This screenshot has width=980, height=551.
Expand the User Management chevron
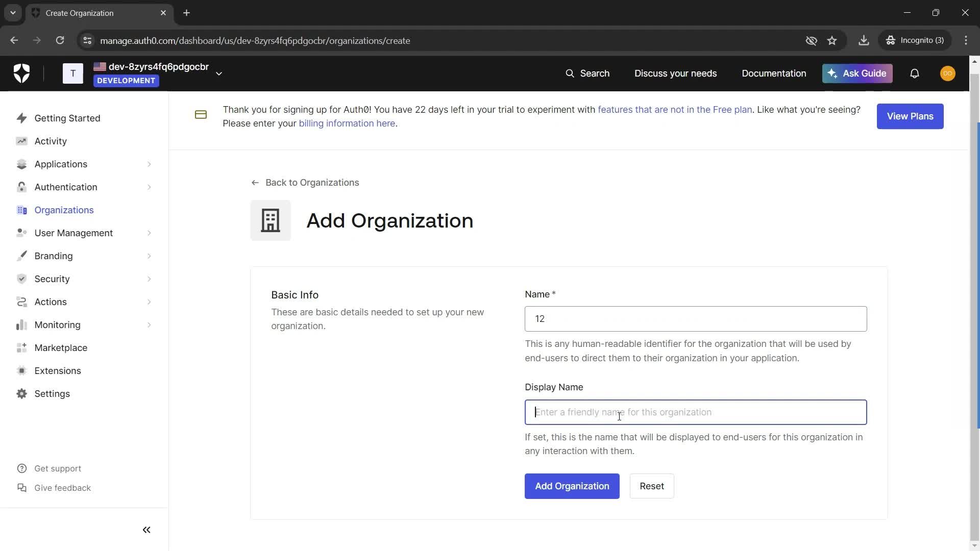149,233
